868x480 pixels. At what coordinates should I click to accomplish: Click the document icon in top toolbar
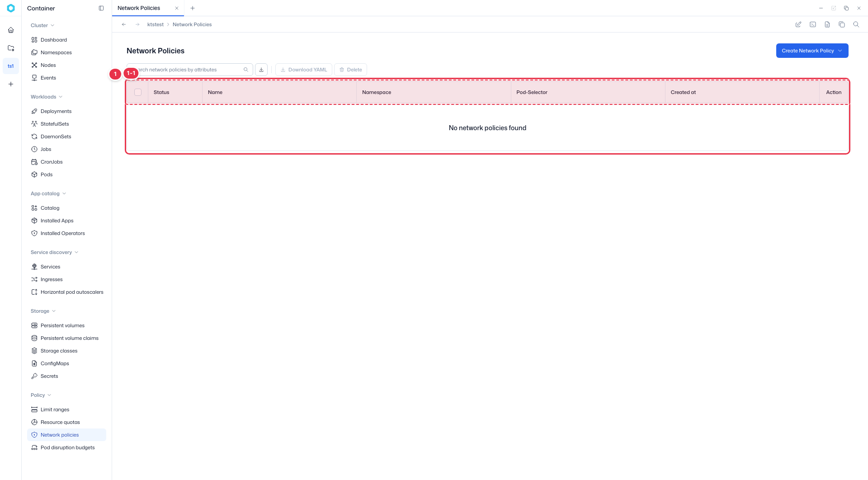point(827,24)
